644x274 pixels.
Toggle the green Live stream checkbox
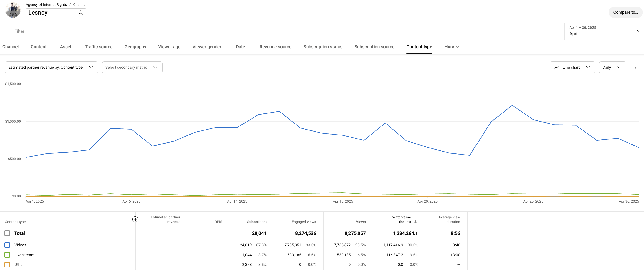tap(7, 255)
